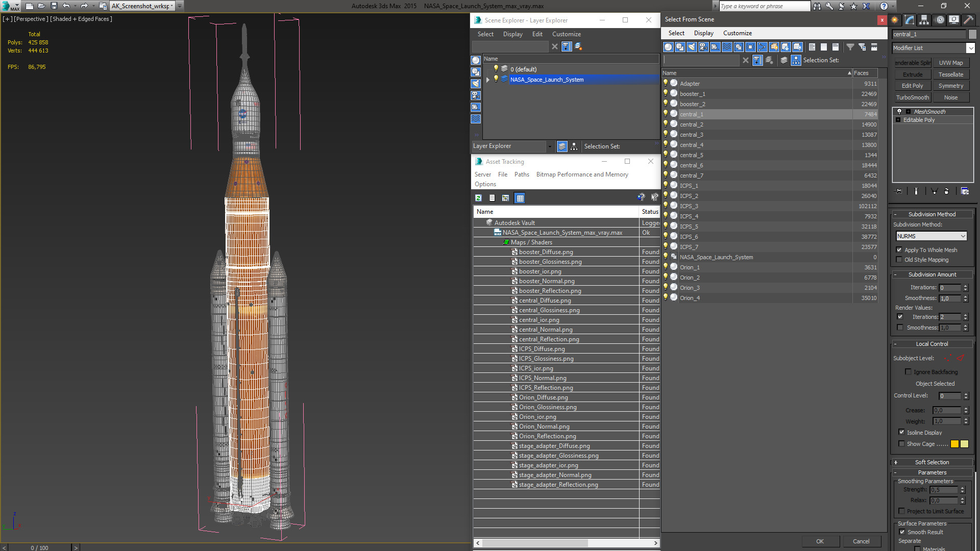The image size is (980, 551).
Task: Click Sort by Hierarchy icon in Select From Scene
Action: [796, 60]
